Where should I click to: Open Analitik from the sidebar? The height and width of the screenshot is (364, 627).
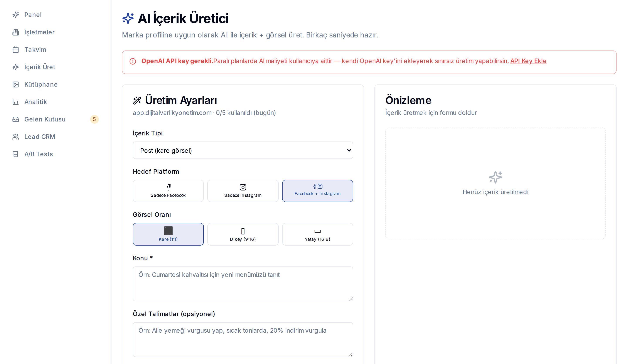(x=55, y=102)
